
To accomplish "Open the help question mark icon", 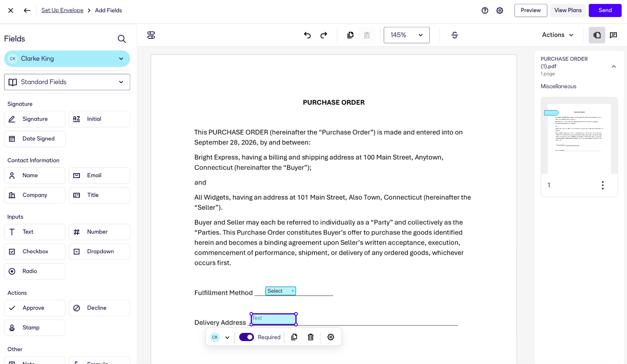I will [x=485, y=10].
